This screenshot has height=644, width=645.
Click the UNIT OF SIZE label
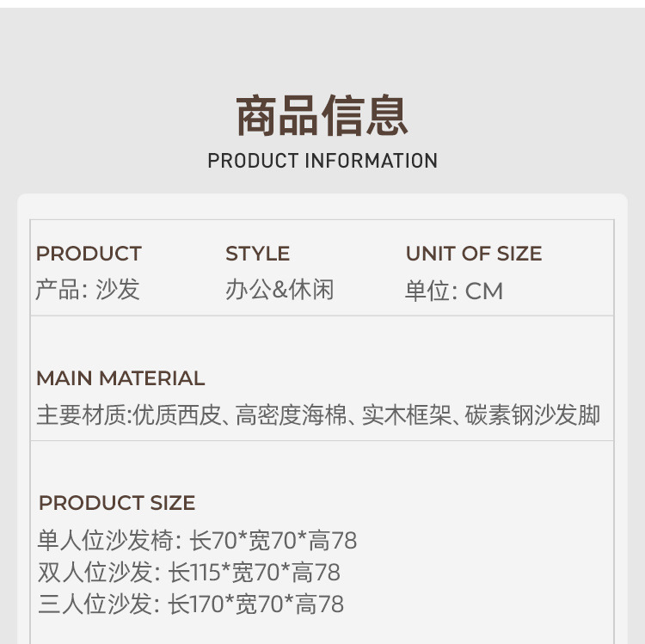474,254
